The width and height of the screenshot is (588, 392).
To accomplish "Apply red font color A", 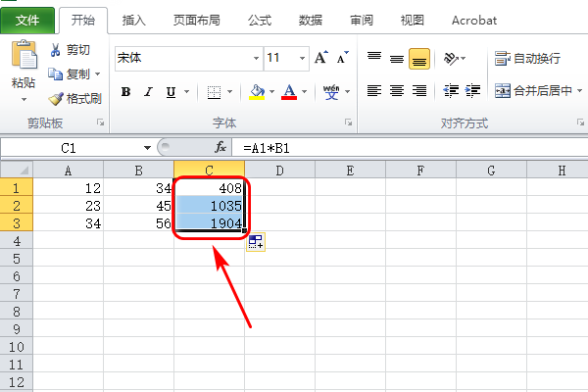I will tap(289, 92).
